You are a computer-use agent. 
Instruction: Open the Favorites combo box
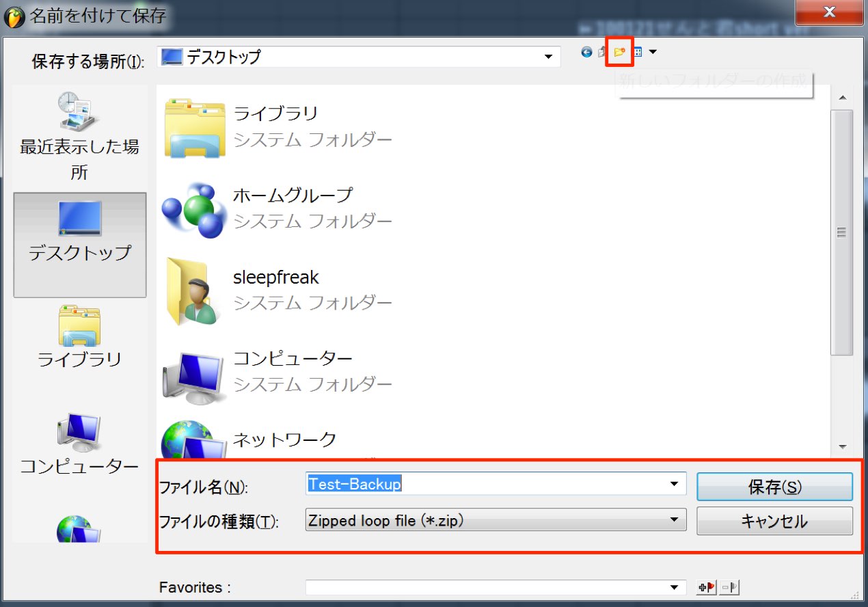pyautogui.click(x=496, y=587)
